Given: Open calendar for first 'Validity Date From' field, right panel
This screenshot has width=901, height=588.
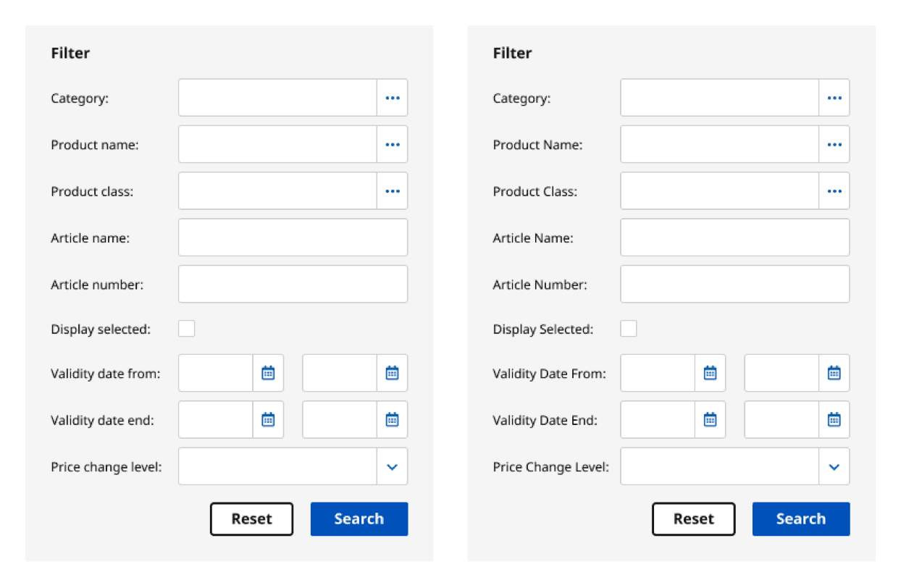Looking at the screenshot, I should [x=710, y=373].
